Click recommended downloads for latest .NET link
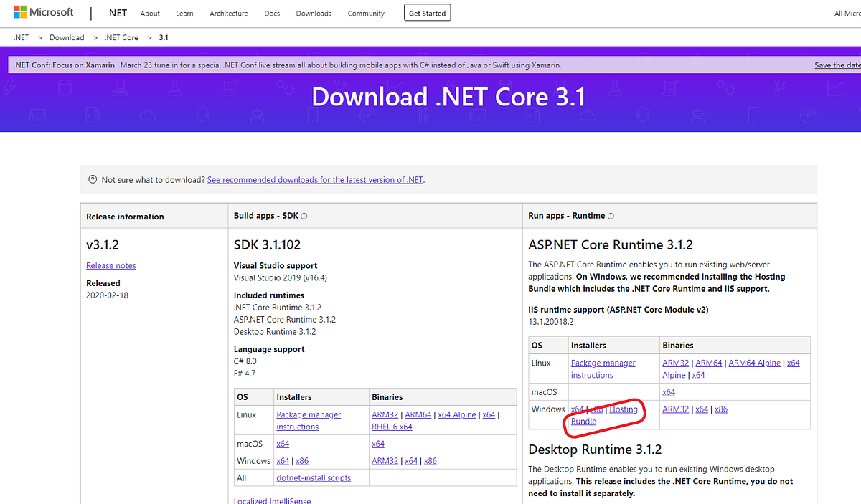Screen dimensions: 861x504 pyautogui.click(x=314, y=179)
